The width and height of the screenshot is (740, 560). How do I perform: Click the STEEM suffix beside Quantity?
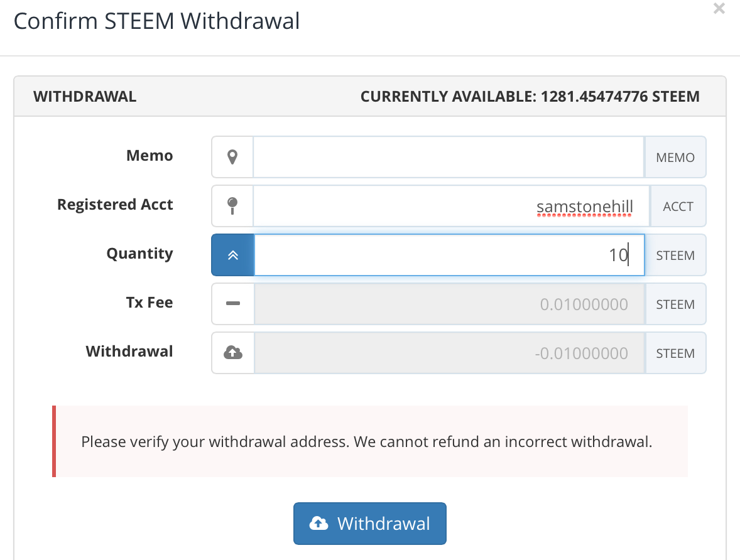click(x=675, y=256)
